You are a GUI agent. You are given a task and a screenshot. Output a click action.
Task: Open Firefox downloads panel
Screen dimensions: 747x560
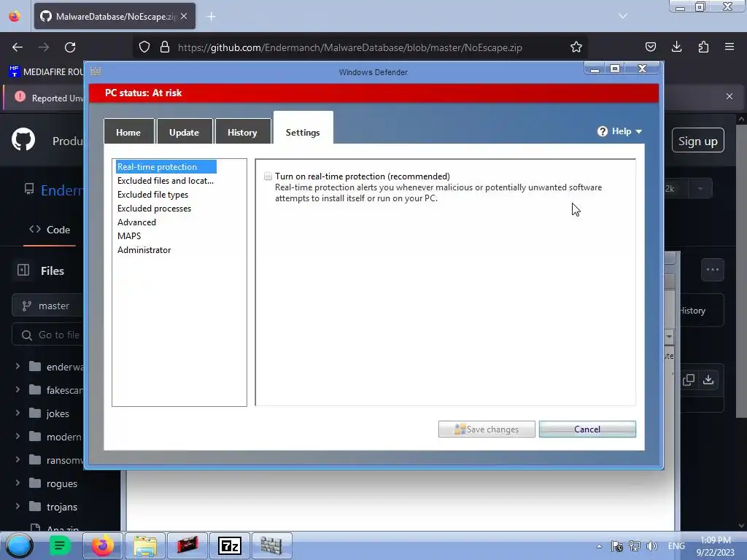tap(676, 47)
